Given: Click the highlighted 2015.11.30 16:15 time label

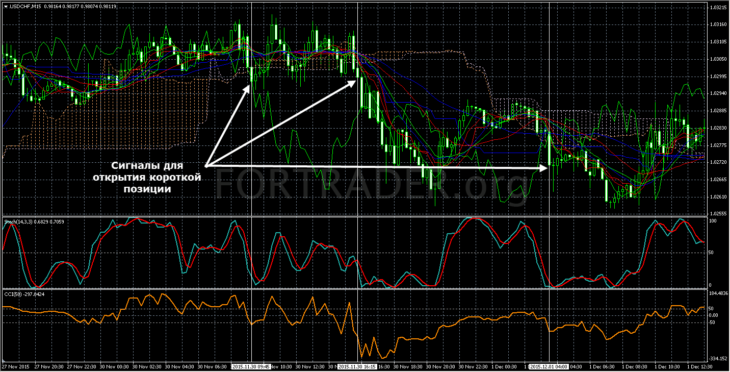Looking at the screenshot, I should coord(357,367).
